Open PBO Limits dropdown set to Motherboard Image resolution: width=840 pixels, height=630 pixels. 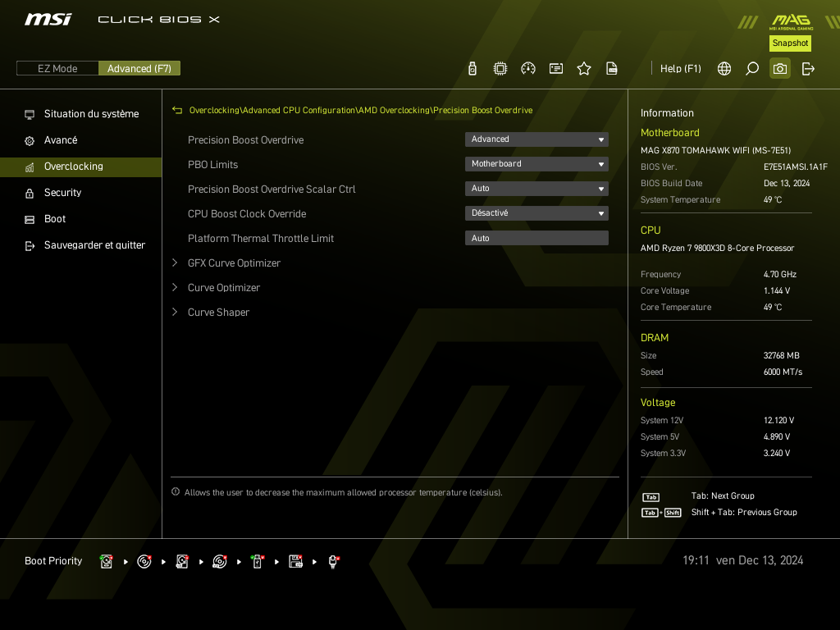pos(536,164)
